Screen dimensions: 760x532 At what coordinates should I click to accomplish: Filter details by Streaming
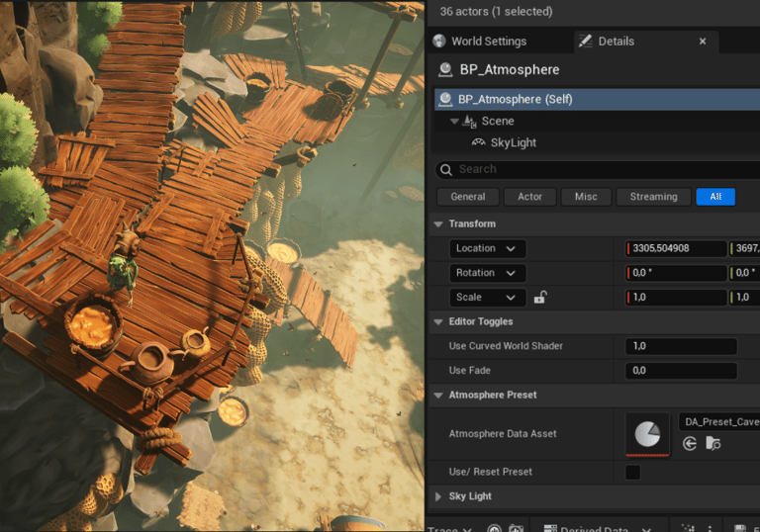653,197
